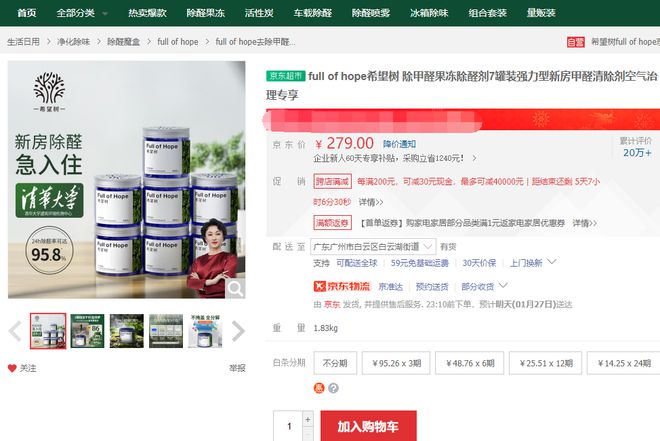Click the red heart follow icon
Viewport: 660px width, 441px height.
pos(12,368)
